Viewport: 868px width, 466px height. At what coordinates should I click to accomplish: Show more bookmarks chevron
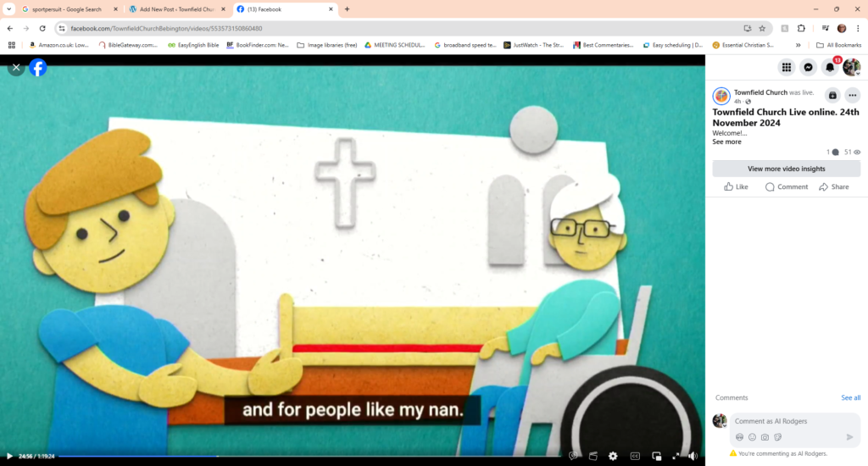point(798,46)
